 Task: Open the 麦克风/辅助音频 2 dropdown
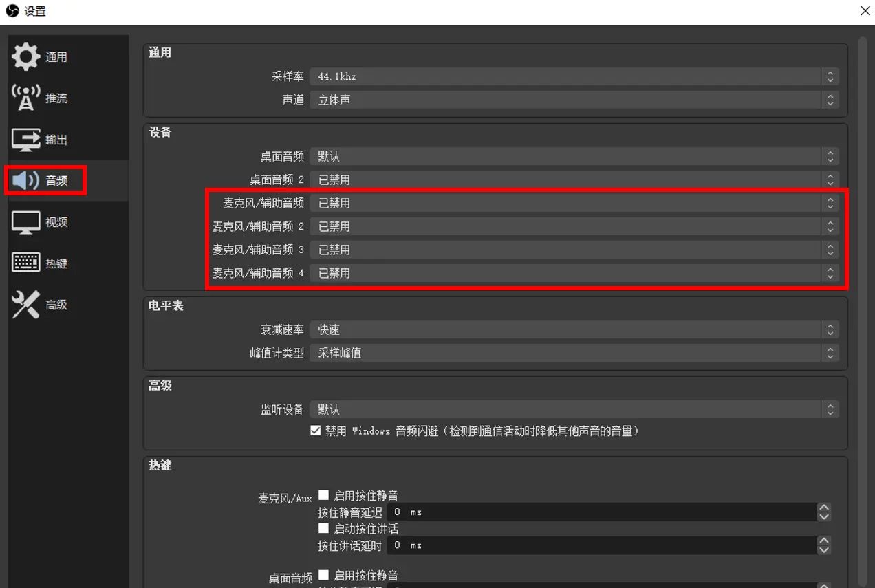(574, 226)
